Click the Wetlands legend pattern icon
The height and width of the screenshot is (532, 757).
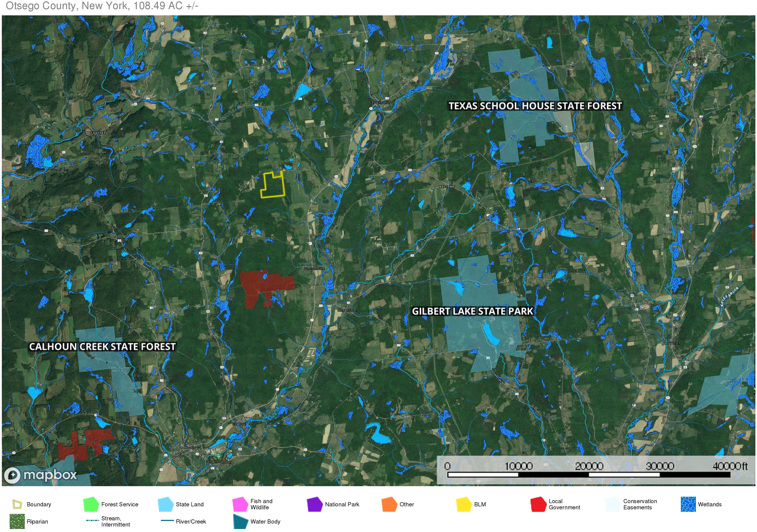(688, 504)
